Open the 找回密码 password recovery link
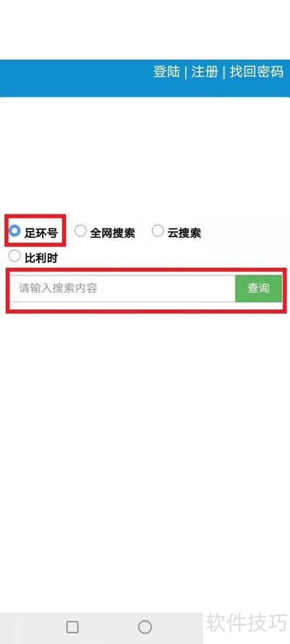The image size is (290, 644). [256, 71]
